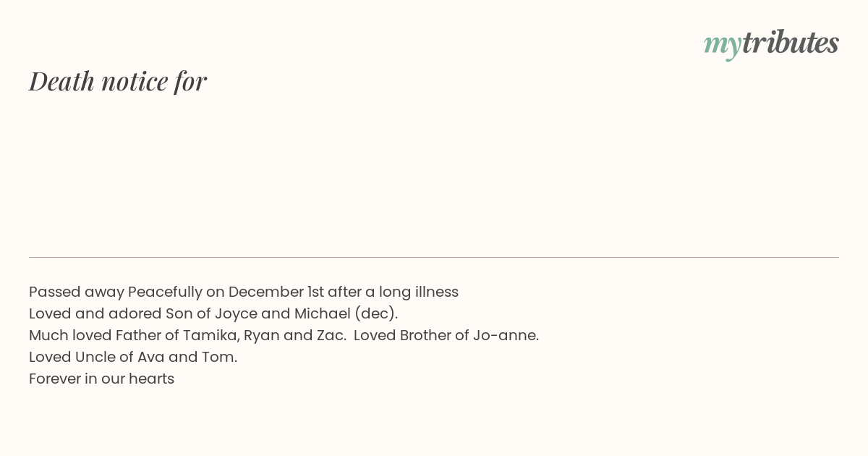Click the horizontal divider line
This screenshot has width=868, height=456.
click(x=434, y=257)
